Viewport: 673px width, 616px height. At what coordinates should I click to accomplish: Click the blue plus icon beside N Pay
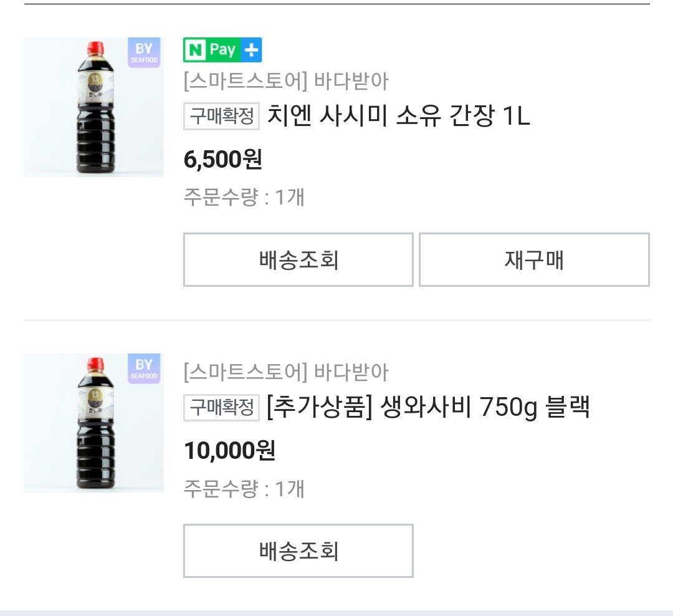[x=251, y=51]
